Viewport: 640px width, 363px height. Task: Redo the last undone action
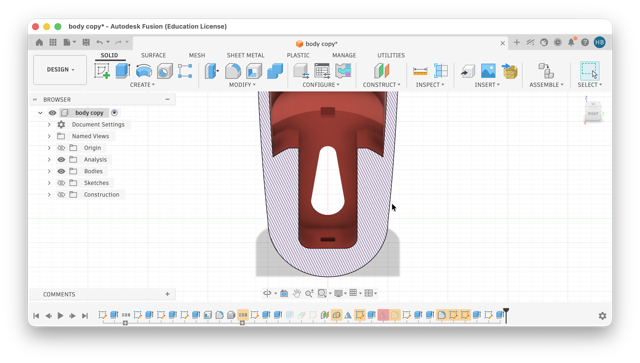pos(118,42)
